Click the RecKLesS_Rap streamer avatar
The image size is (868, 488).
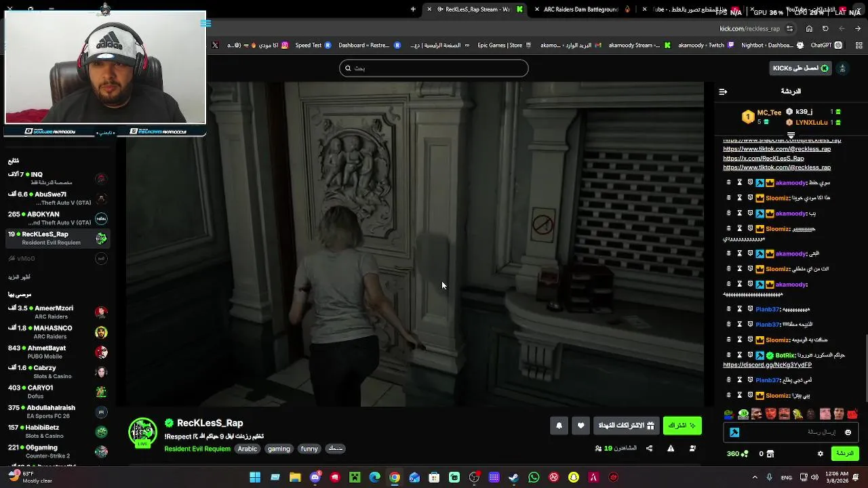click(x=142, y=432)
